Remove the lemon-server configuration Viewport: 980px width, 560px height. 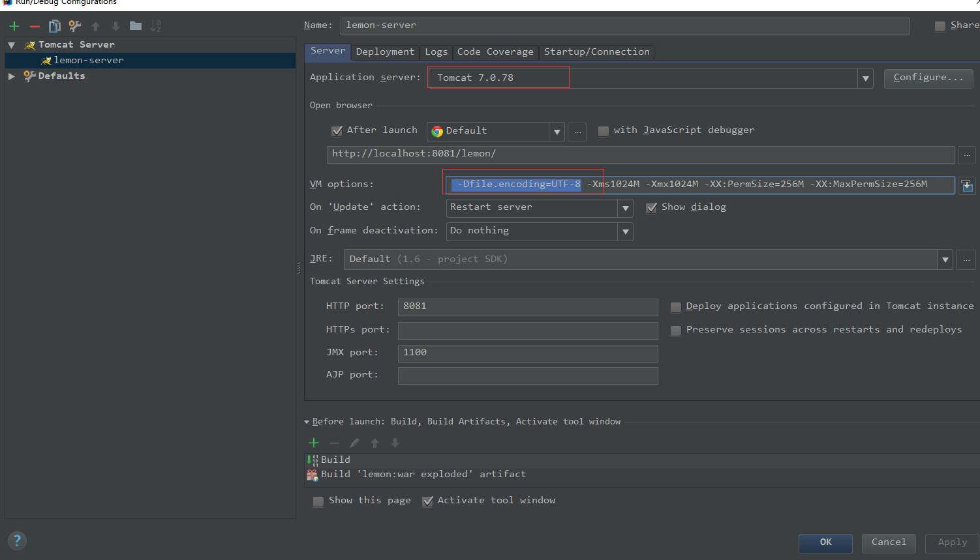pyautogui.click(x=34, y=26)
